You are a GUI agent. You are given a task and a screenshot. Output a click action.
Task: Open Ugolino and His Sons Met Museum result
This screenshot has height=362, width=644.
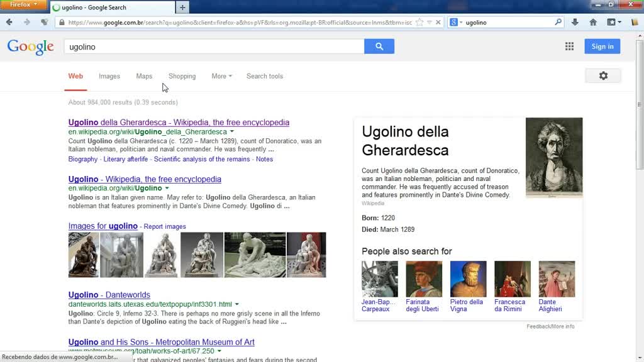pyautogui.click(x=162, y=342)
